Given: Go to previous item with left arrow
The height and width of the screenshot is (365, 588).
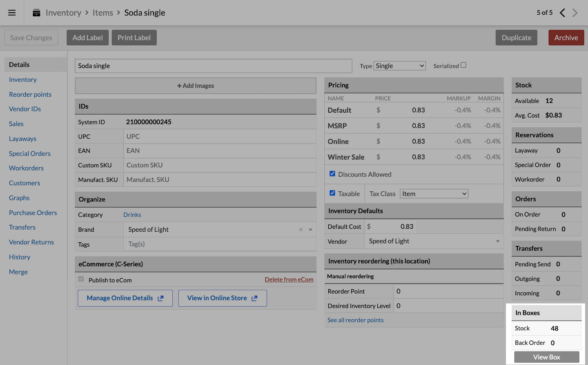Looking at the screenshot, I should point(562,13).
